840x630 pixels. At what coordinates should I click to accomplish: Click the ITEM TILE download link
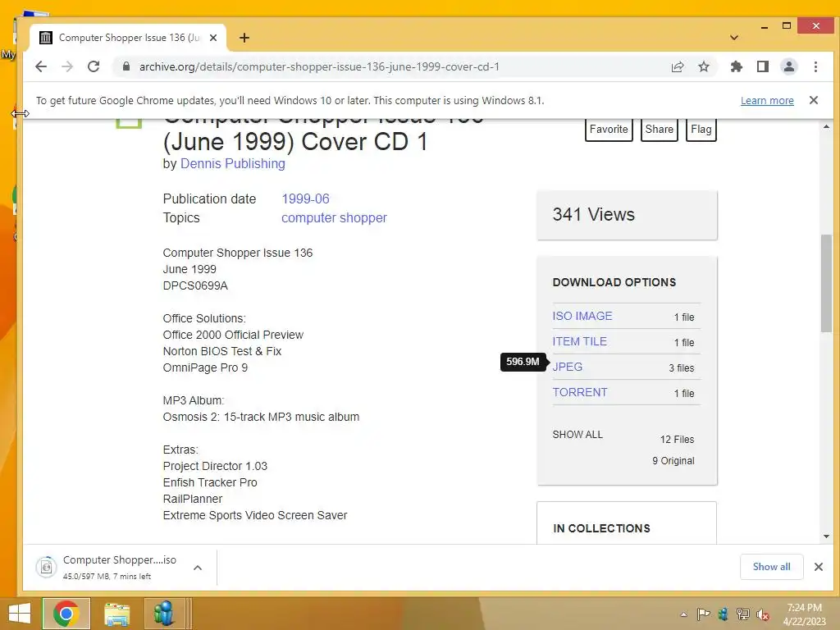point(580,341)
